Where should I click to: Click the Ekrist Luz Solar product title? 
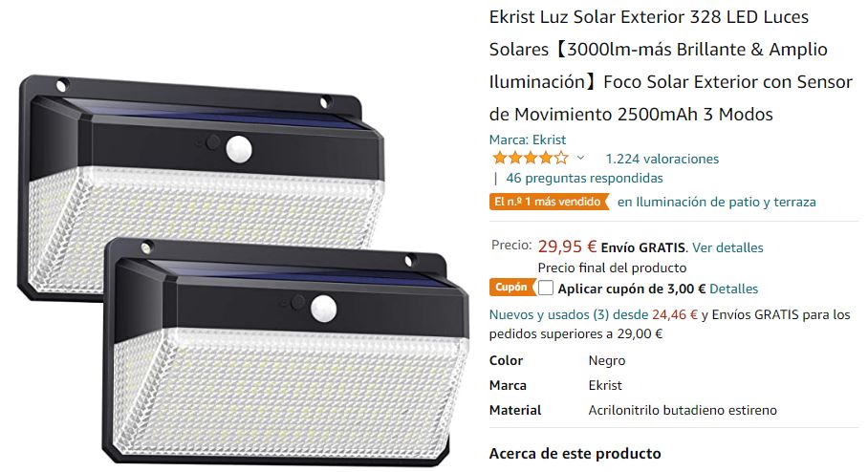click(x=670, y=65)
